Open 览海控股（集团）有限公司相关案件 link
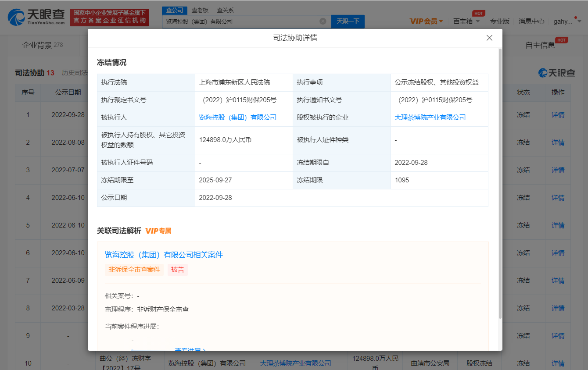This screenshot has height=370, width=588. point(164,255)
